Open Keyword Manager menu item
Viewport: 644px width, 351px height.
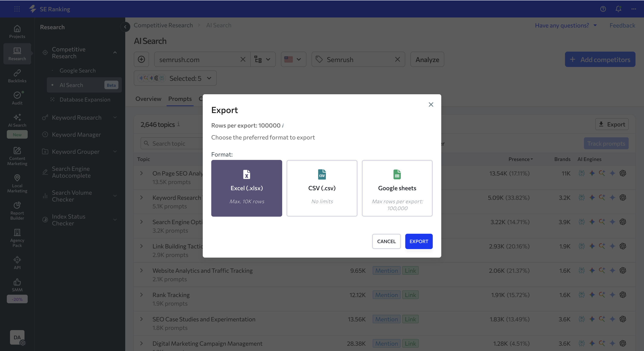click(76, 134)
